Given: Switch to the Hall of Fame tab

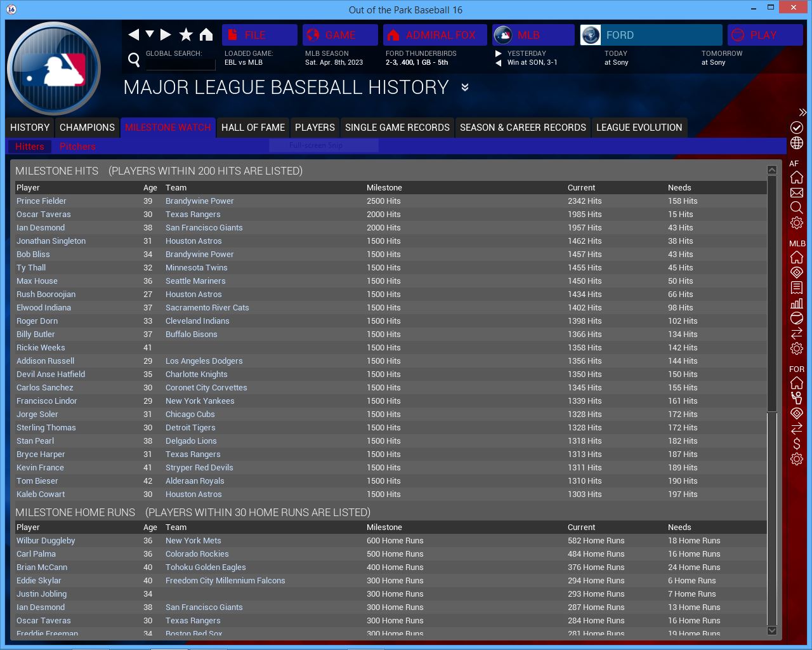Looking at the screenshot, I should click(x=252, y=128).
